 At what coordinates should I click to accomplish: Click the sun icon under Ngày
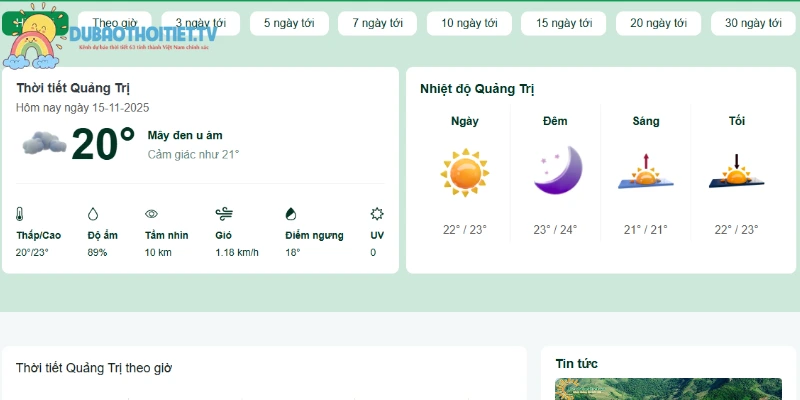pos(465,172)
